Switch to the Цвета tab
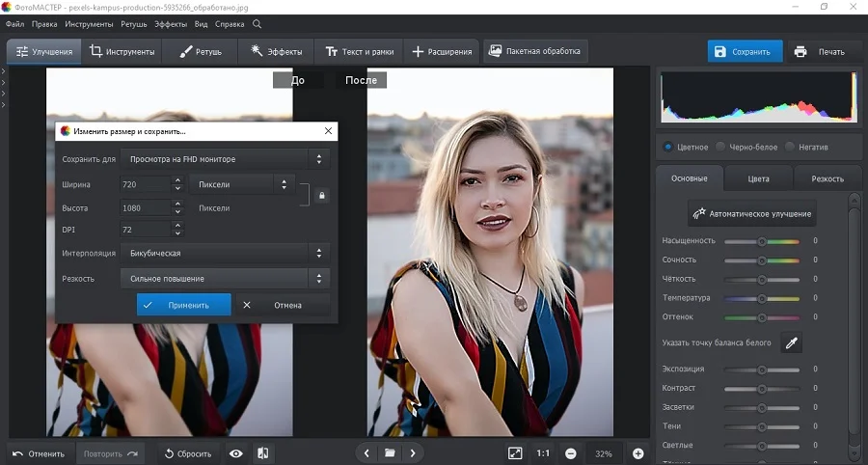The image size is (868, 465). 758,178
